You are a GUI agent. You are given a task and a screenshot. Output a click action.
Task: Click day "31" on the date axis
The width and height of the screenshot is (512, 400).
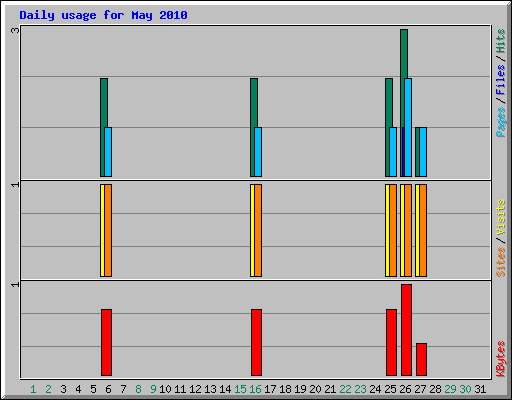tap(480, 389)
